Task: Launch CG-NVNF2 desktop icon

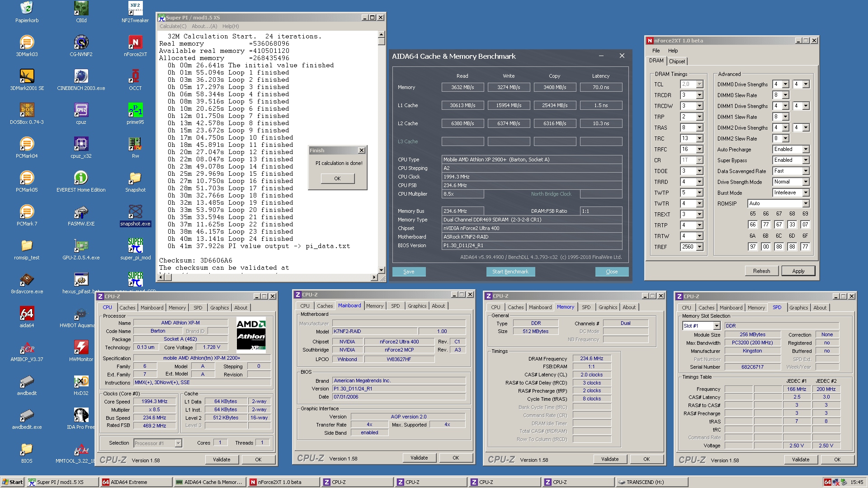Action: tap(81, 46)
